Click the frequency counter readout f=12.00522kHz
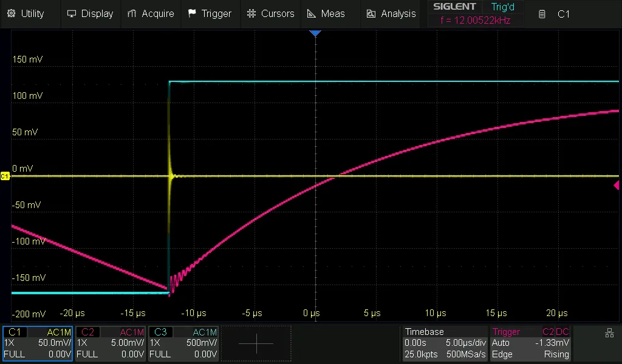This screenshot has height=364, width=622. [476, 19]
